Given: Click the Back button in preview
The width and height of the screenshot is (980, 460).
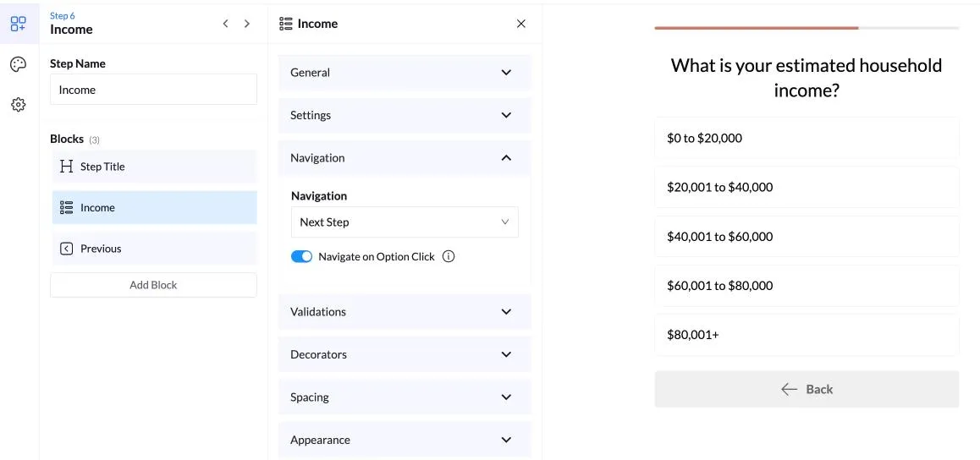Looking at the screenshot, I should 807,390.
